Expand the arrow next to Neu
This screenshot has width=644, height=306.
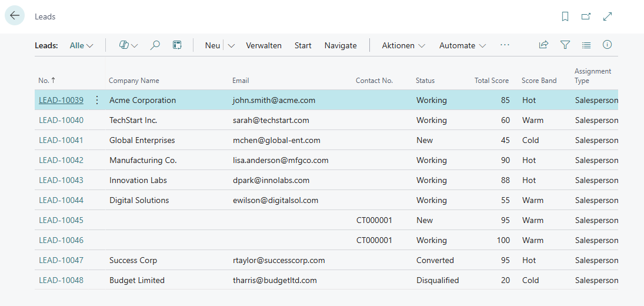[x=231, y=45]
